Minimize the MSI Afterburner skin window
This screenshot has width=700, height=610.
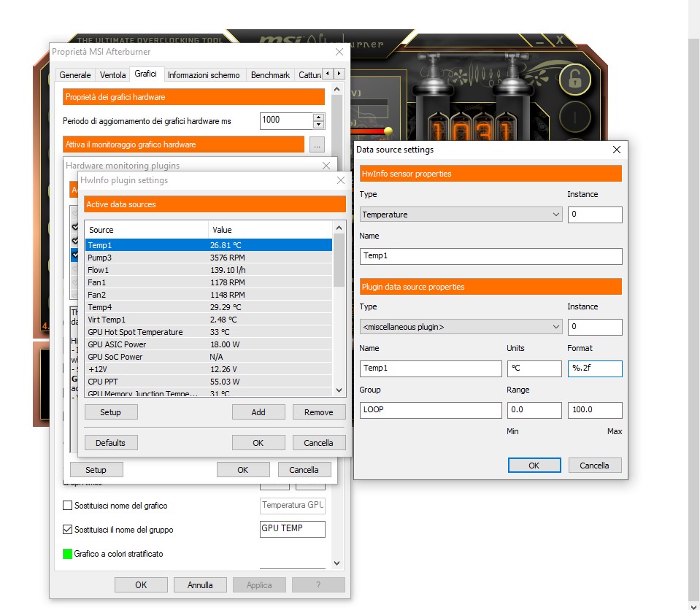click(x=541, y=41)
